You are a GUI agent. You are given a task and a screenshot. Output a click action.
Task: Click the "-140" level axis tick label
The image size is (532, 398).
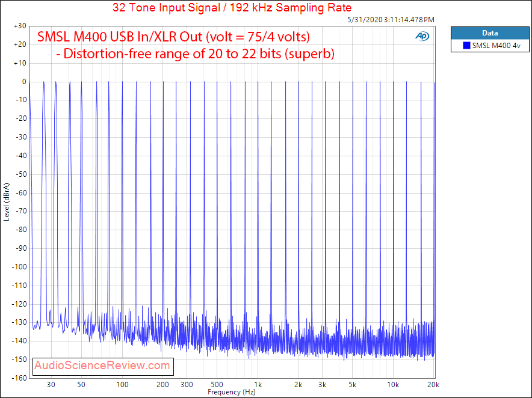(19, 341)
